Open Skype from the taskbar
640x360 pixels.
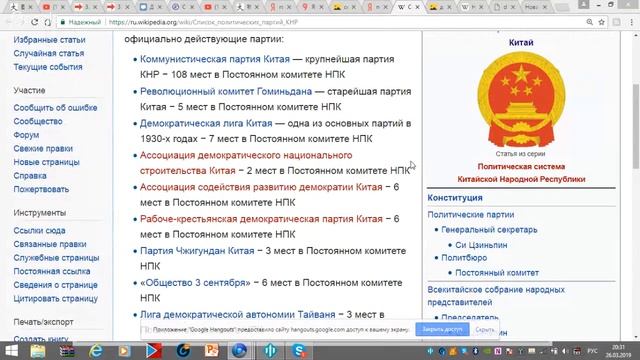[299, 351]
